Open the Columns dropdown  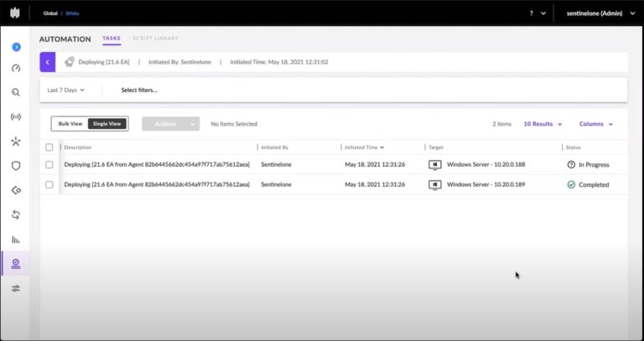click(595, 124)
